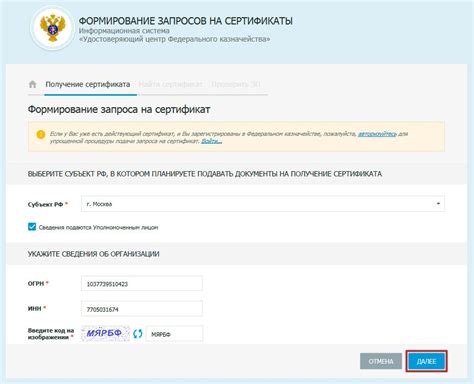Open the Получение сертификата tab

[x=88, y=84]
